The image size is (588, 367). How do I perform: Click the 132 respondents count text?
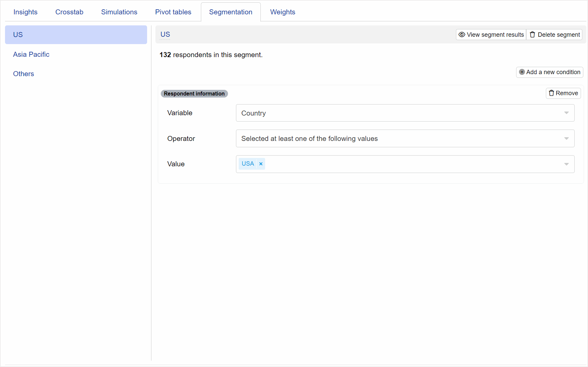click(x=211, y=55)
